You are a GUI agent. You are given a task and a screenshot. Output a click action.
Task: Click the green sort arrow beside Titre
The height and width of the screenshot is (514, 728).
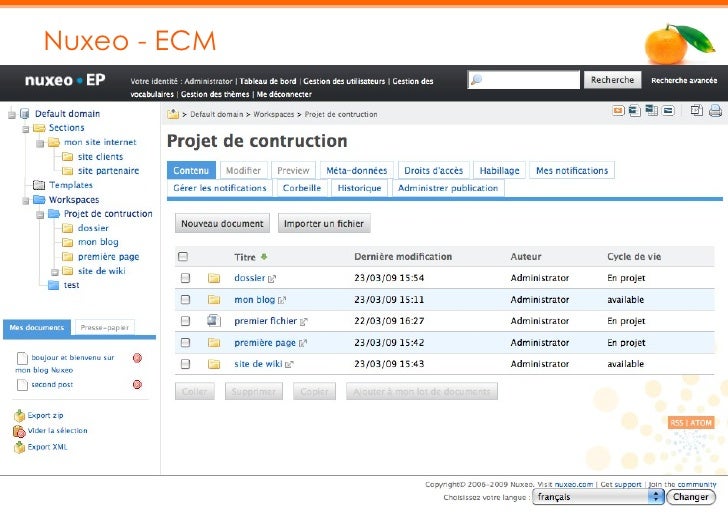[264, 256]
